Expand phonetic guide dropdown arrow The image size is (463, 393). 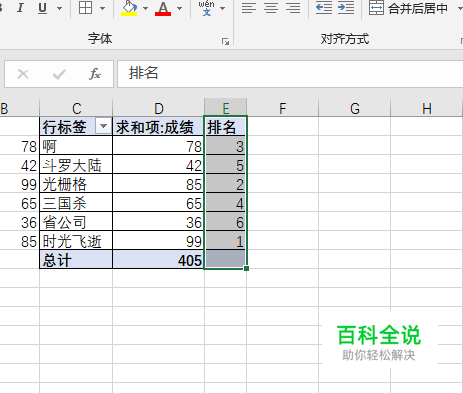(x=223, y=8)
